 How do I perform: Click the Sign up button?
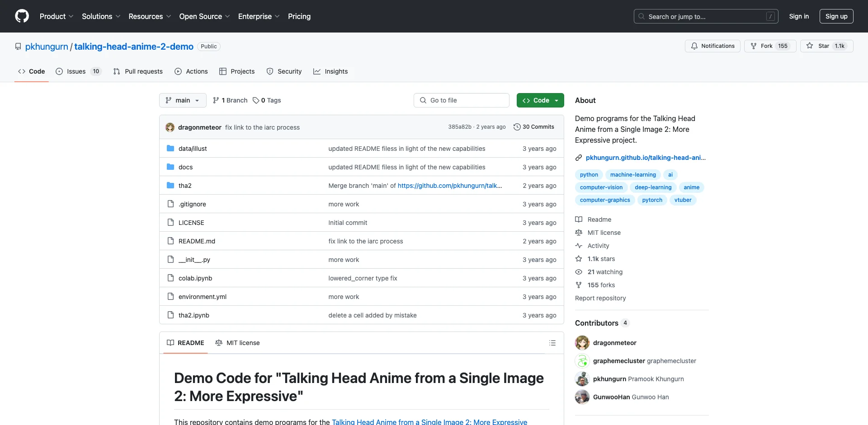pos(836,16)
